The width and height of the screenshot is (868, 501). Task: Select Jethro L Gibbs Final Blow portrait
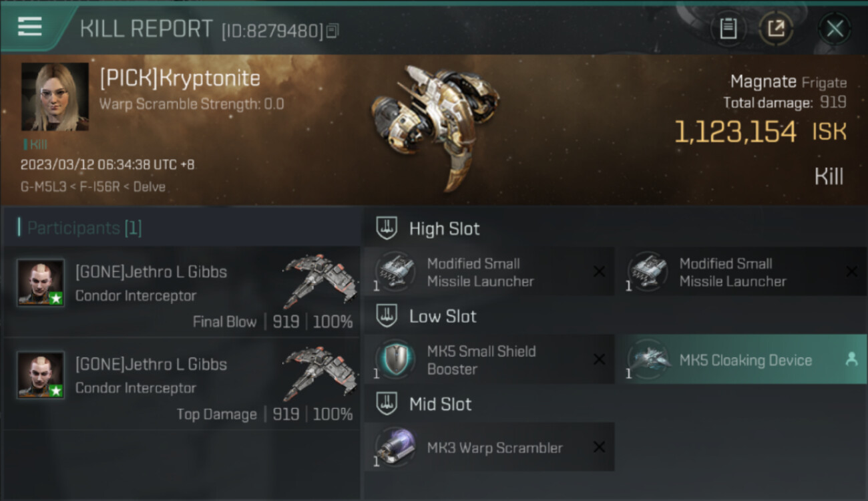pos(41,283)
